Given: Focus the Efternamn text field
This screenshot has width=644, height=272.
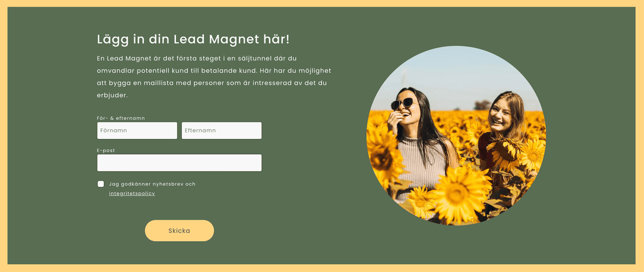Looking at the screenshot, I should tap(222, 131).
